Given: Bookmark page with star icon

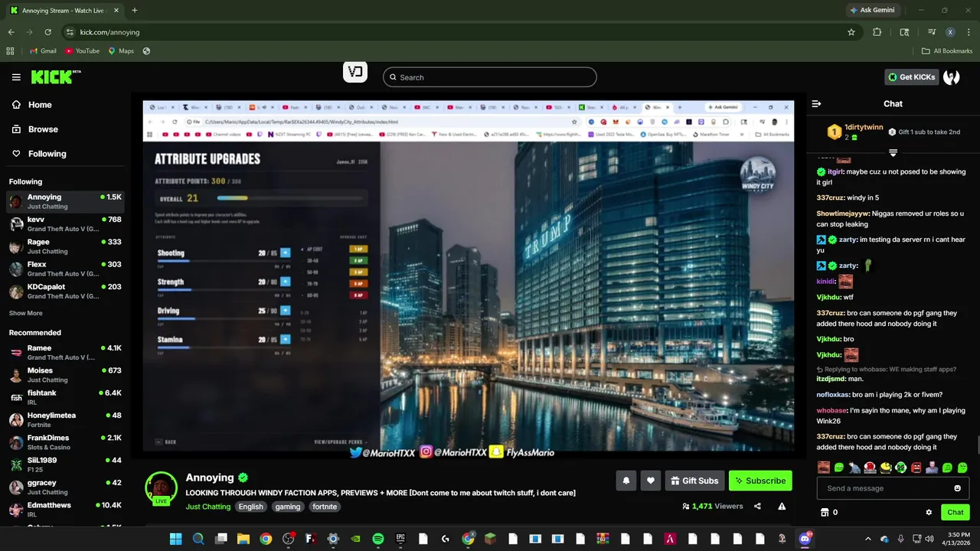Looking at the screenshot, I should 851,32.
